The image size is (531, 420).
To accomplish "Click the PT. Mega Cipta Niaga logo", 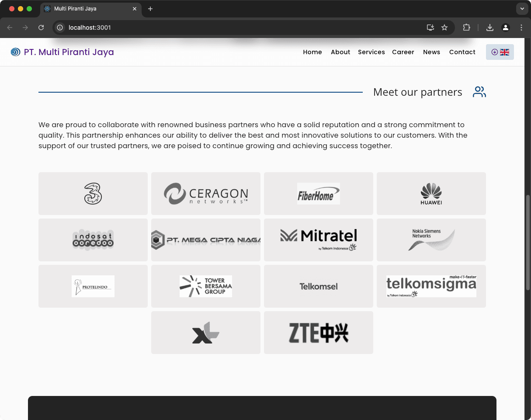I will tap(206, 240).
